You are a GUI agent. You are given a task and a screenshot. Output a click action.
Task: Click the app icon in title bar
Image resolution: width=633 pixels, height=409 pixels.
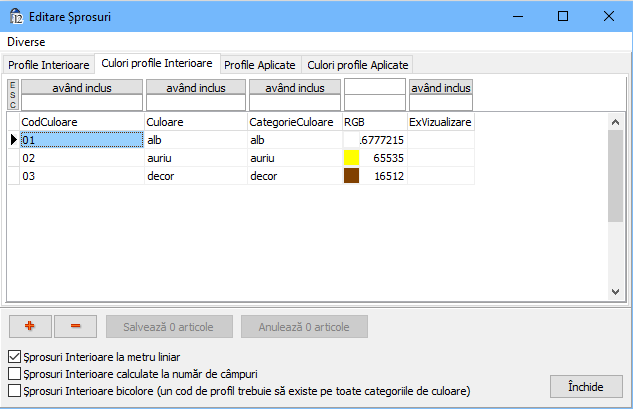pos(16,16)
